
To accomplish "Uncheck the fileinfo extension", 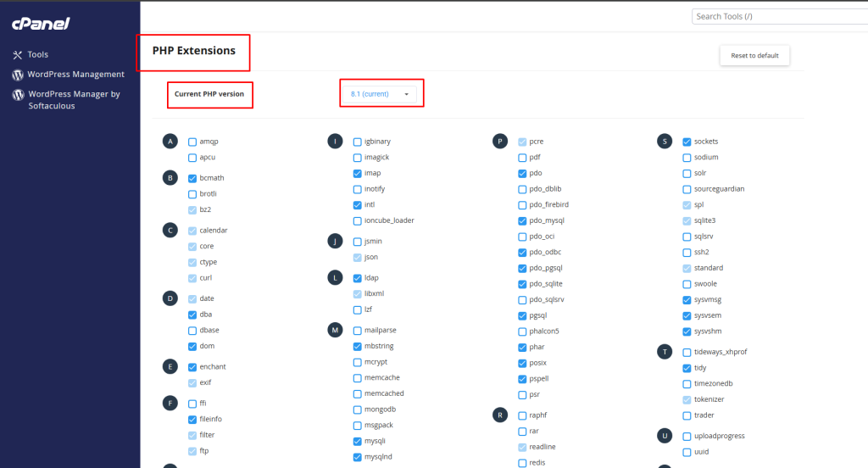I will tap(192, 420).
